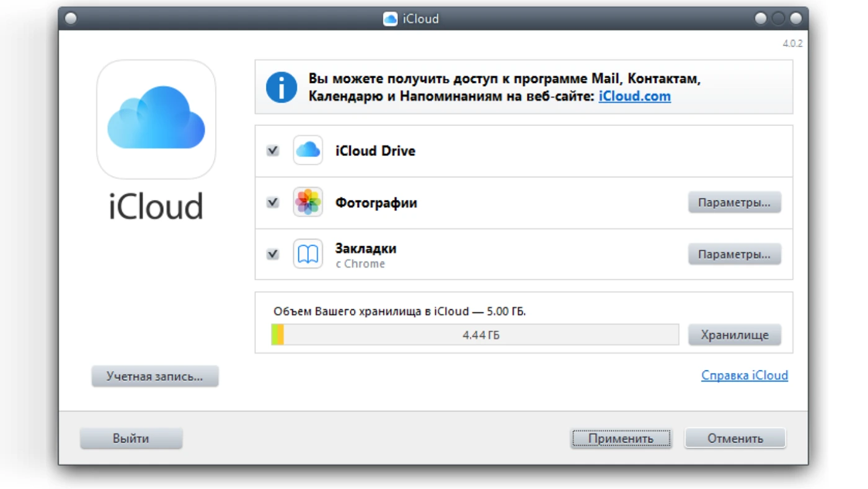This screenshot has width=868, height=489.
Task: Open Параметры for Фотографии
Action: pyautogui.click(x=734, y=202)
